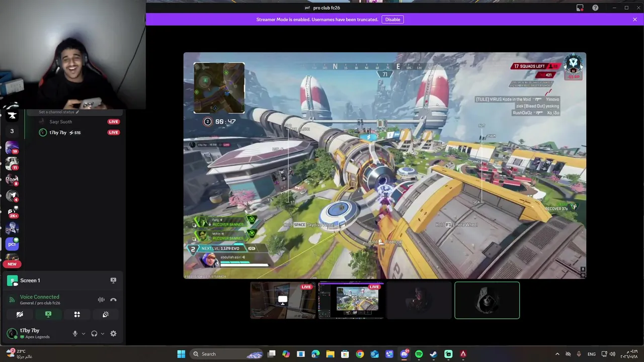This screenshot has height=362, width=644.
Task: Open Google Chrome from taskbar
Action: (360, 354)
